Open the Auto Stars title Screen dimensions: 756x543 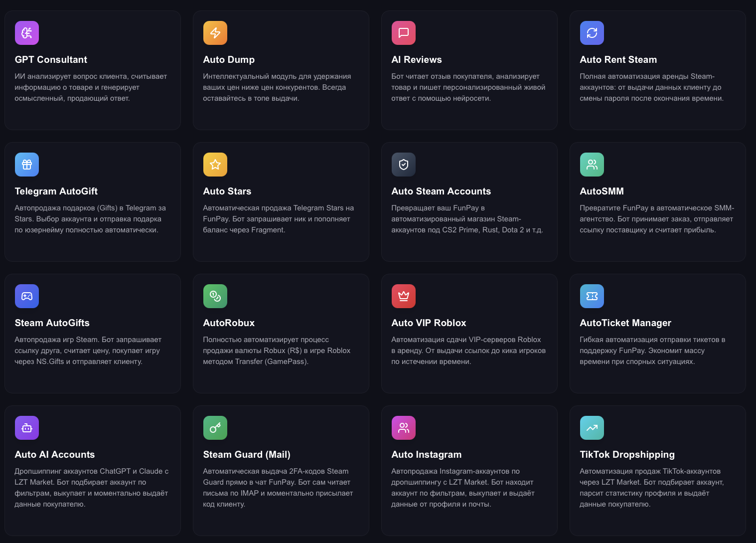(x=227, y=191)
